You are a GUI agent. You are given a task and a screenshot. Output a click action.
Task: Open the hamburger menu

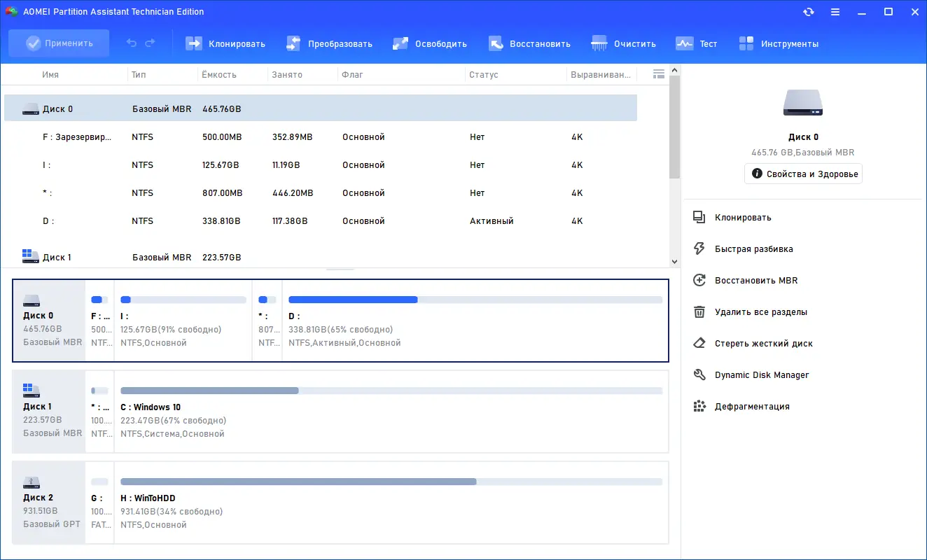tap(835, 12)
